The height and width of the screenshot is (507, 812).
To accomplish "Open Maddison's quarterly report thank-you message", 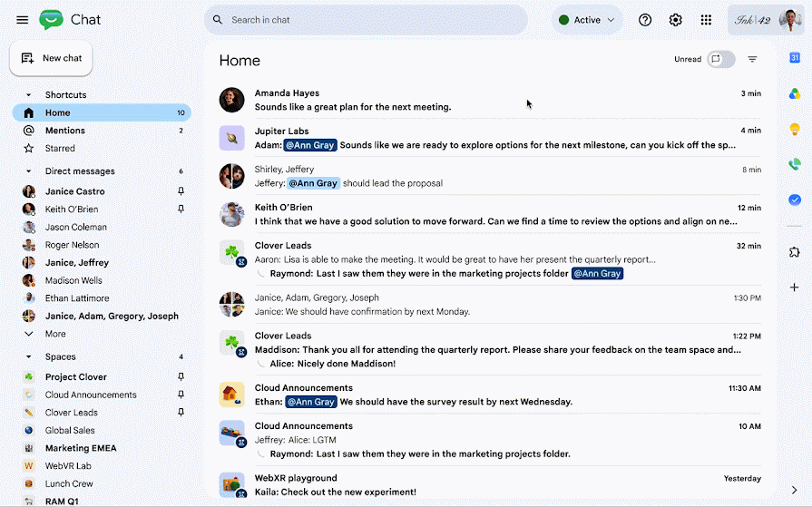I will (498, 349).
